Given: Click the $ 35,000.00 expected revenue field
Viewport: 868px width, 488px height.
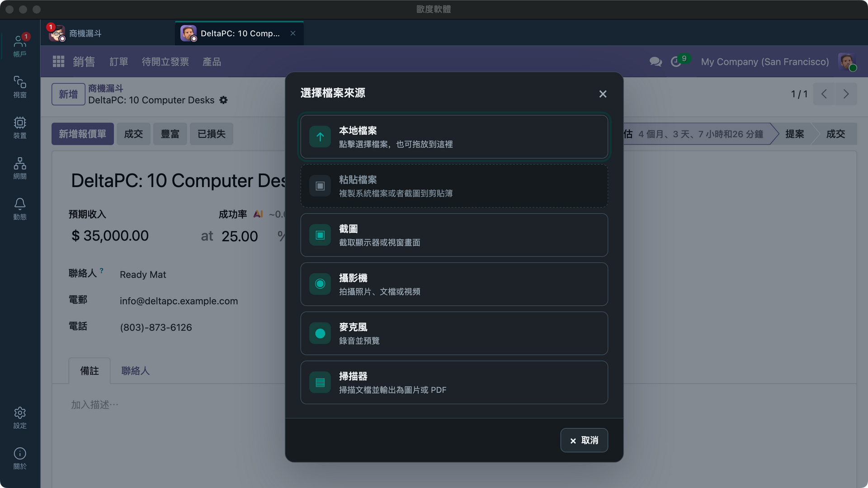Looking at the screenshot, I should [110, 236].
